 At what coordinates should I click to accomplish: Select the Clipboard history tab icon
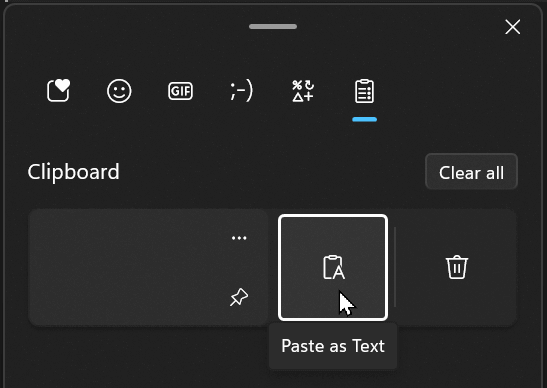coord(365,91)
